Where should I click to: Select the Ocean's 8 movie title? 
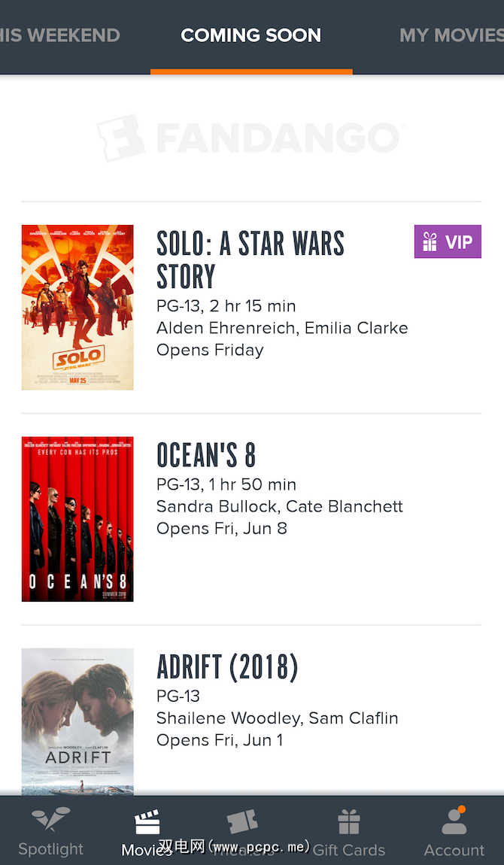point(206,456)
